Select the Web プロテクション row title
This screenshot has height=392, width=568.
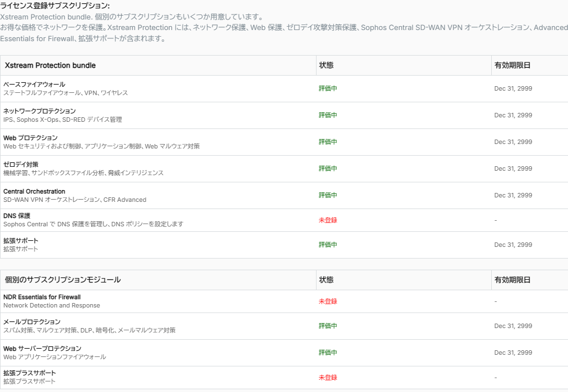click(31, 138)
